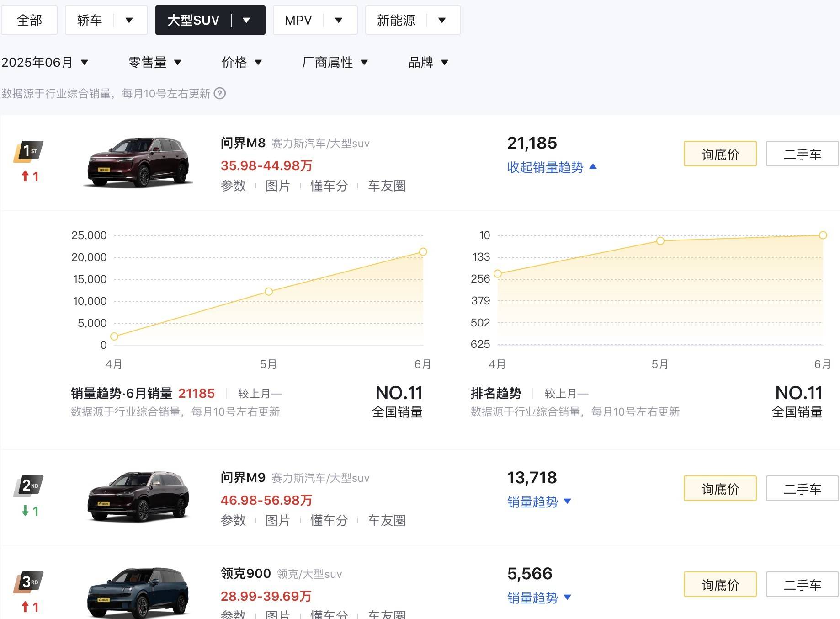Expand 销量趋势 for 问界M9
840x619 pixels.
(x=539, y=502)
